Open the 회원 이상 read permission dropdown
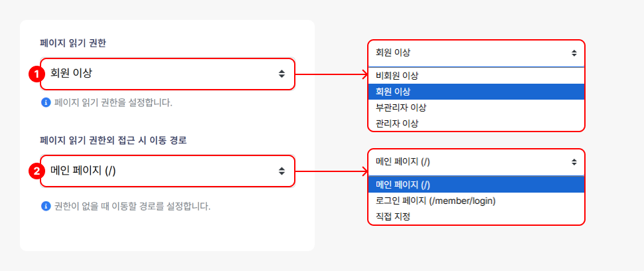This screenshot has width=644, height=271. [166, 74]
